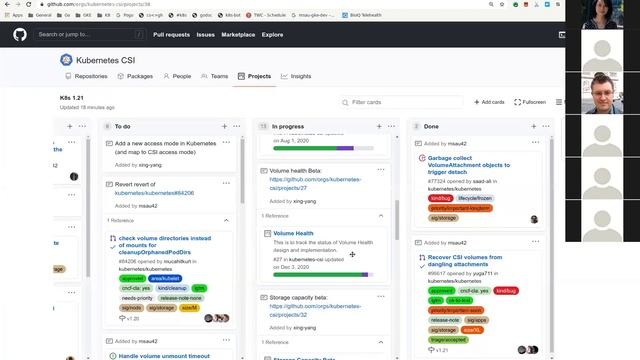Open kubernetes/kubernetes#84206 link
The height and width of the screenshot is (360, 640).
pyautogui.click(x=154, y=193)
